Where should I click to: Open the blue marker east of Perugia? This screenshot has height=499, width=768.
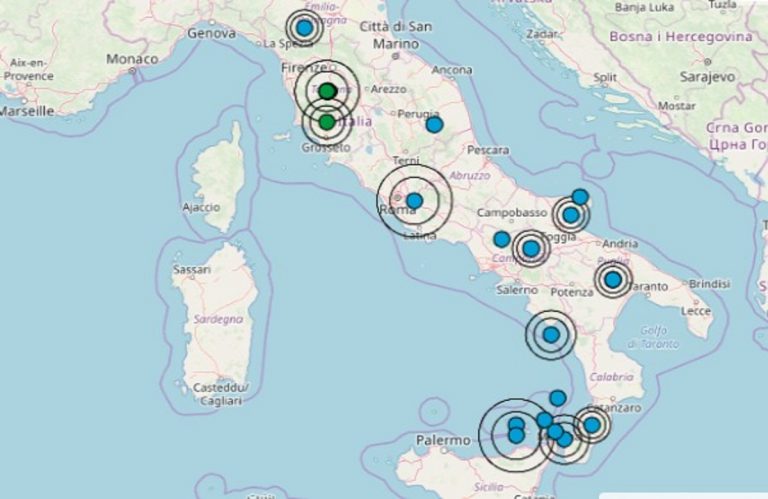click(x=434, y=124)
